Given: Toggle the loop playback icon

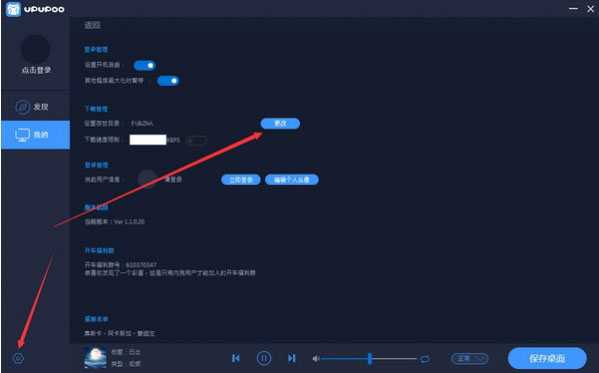Looking at the screenshot, I should [x=424, y=358].
